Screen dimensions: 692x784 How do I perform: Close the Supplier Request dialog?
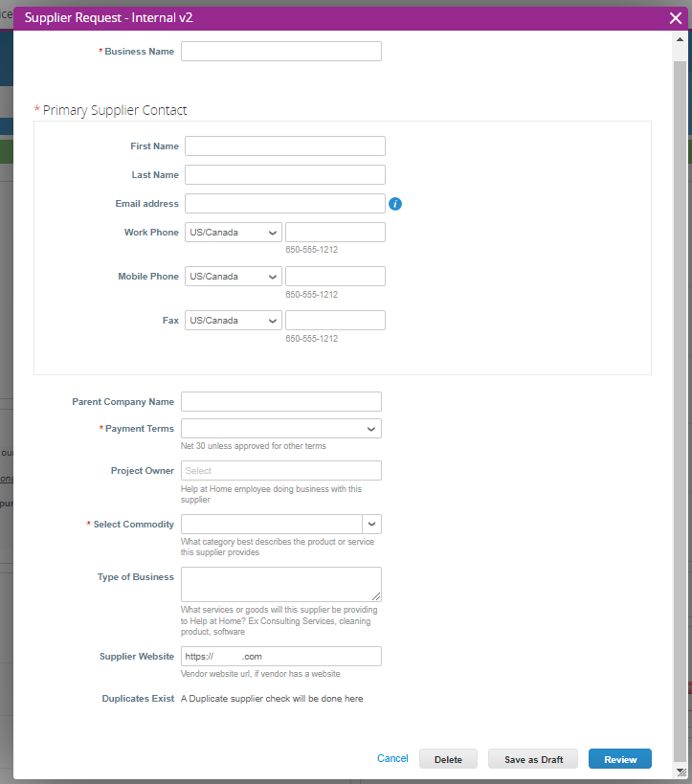coord(676,18)
